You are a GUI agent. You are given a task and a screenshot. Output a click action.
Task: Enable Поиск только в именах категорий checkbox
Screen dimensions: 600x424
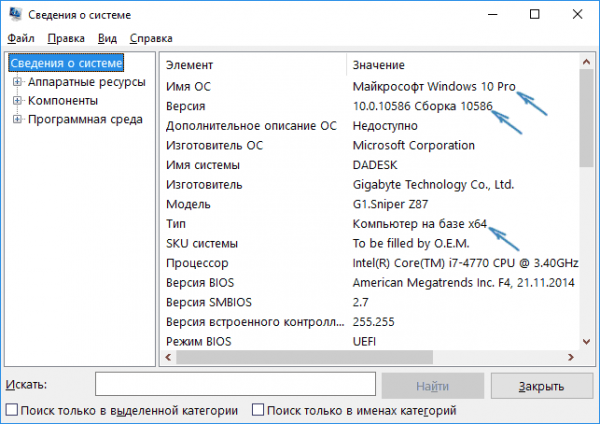(258, 410)
